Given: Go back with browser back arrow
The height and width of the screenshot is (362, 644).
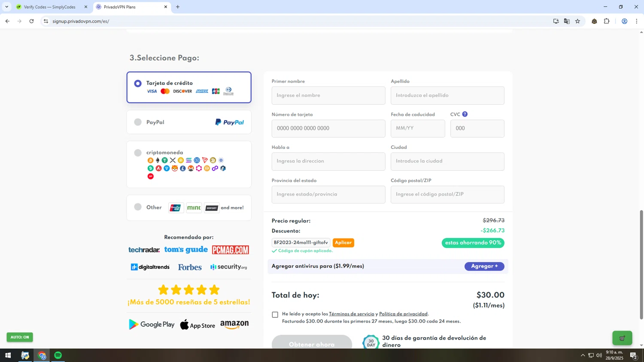Looking at the screenshot, I should 7,21.
